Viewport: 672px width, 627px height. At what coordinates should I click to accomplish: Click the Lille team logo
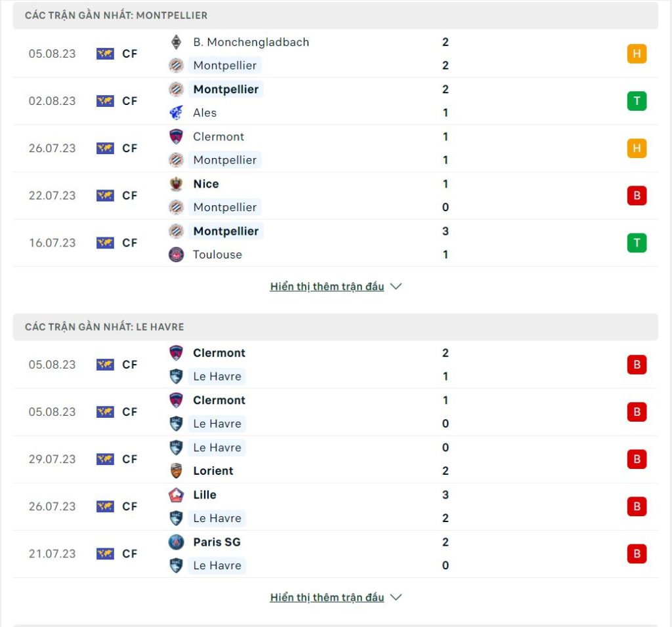[176, 495]
